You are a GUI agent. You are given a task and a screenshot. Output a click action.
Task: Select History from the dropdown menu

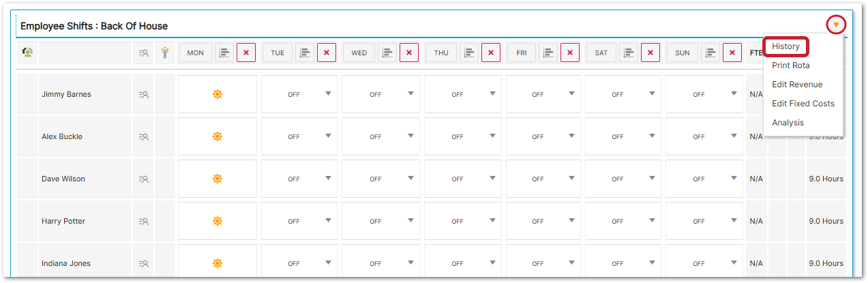pyautogui.click(x=785, y=46)
